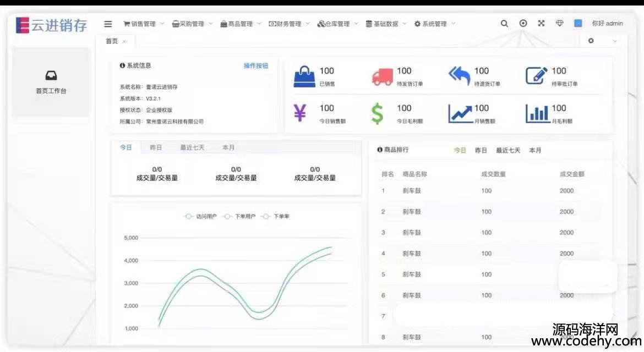This screenshot has width=644, height=352.
Task: Click the line chart 月销售额 icon
Action: point(460,114)
